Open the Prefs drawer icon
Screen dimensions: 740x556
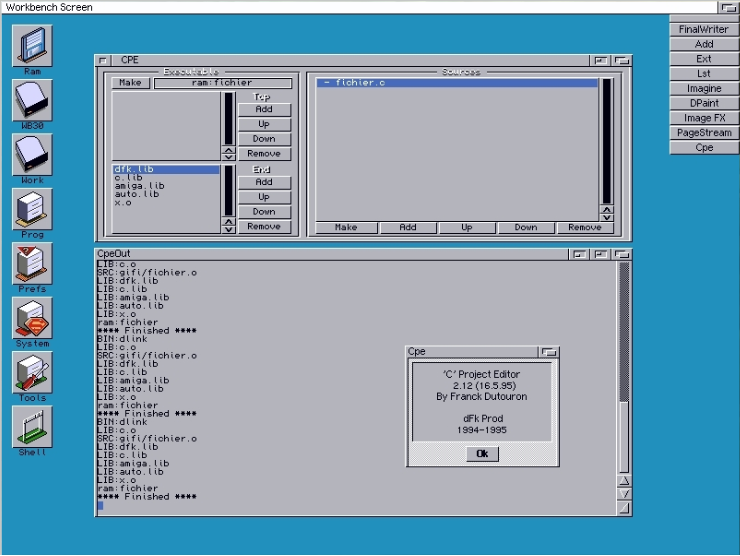pyautogui.click(x=32, y=263)
